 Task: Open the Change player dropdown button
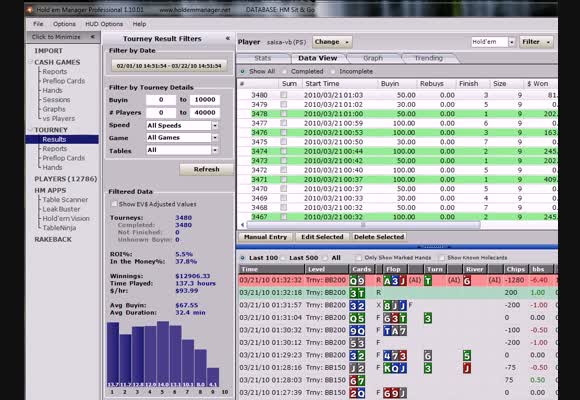click(332, 42)
